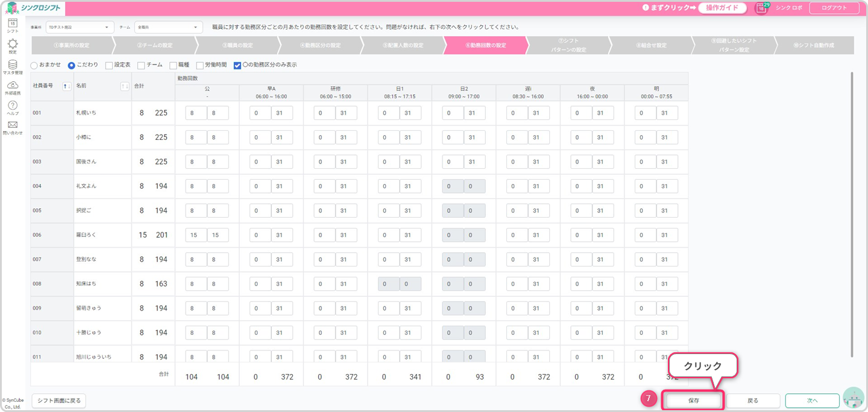Click the 保存 button

click(x=693, y=401)
